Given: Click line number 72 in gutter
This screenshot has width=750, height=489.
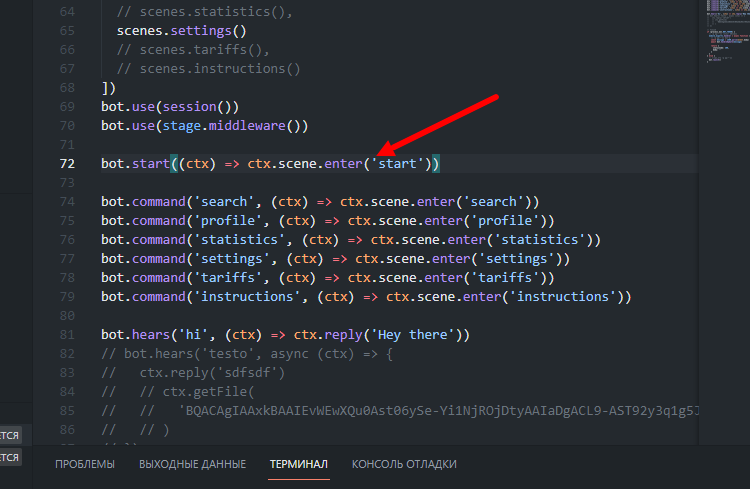Looking at the screenshot, I should tap(67, 164).
